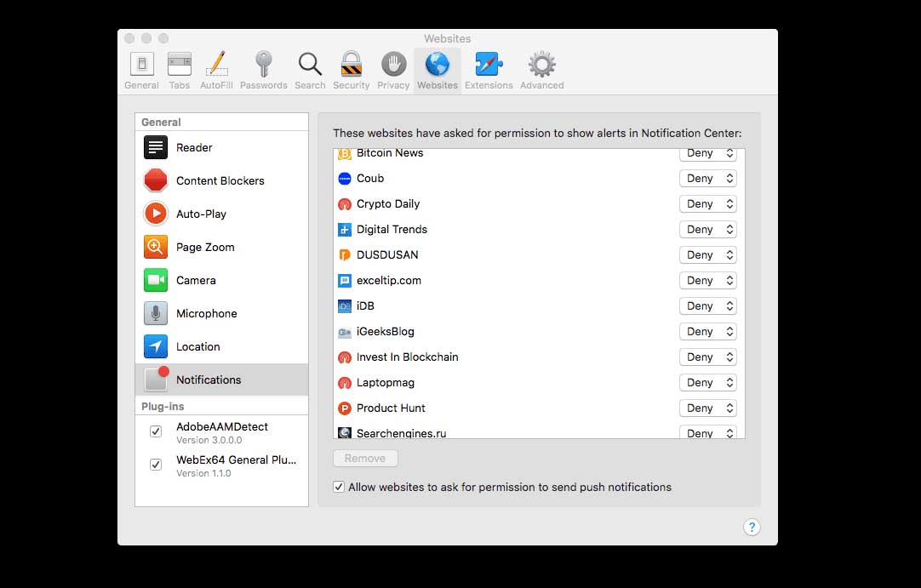
Task: Open the Extensions puzzle icon
Action: pos(489,64)
